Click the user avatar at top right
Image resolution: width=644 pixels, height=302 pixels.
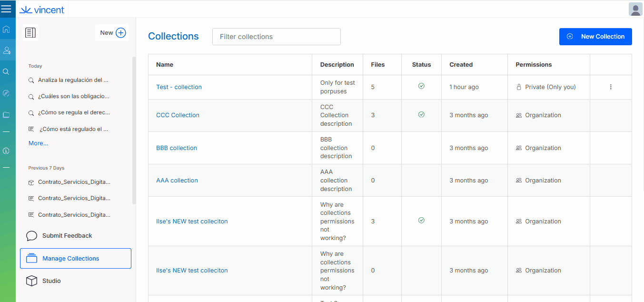point(635,9)
